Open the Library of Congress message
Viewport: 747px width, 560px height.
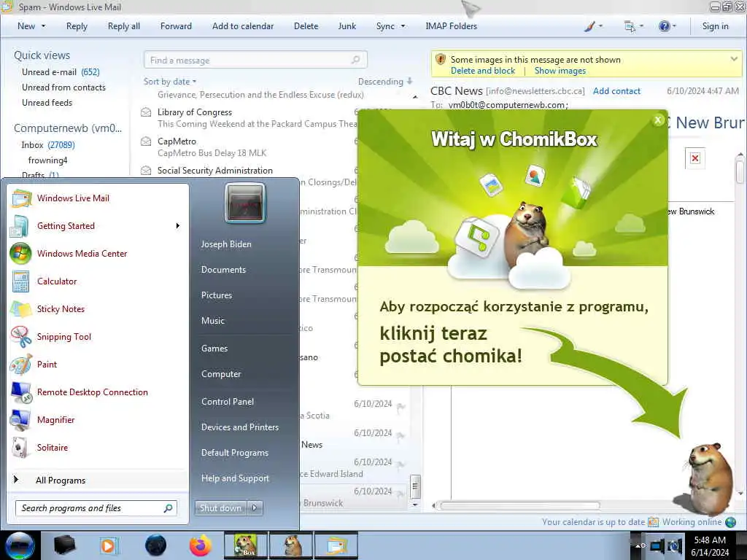pos(258,117)
